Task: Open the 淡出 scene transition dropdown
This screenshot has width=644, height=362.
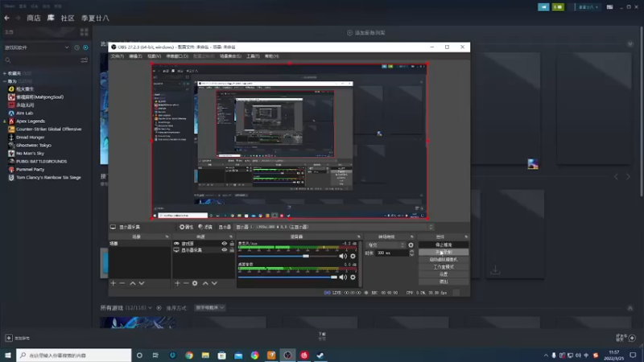Action: coord(386,245)
